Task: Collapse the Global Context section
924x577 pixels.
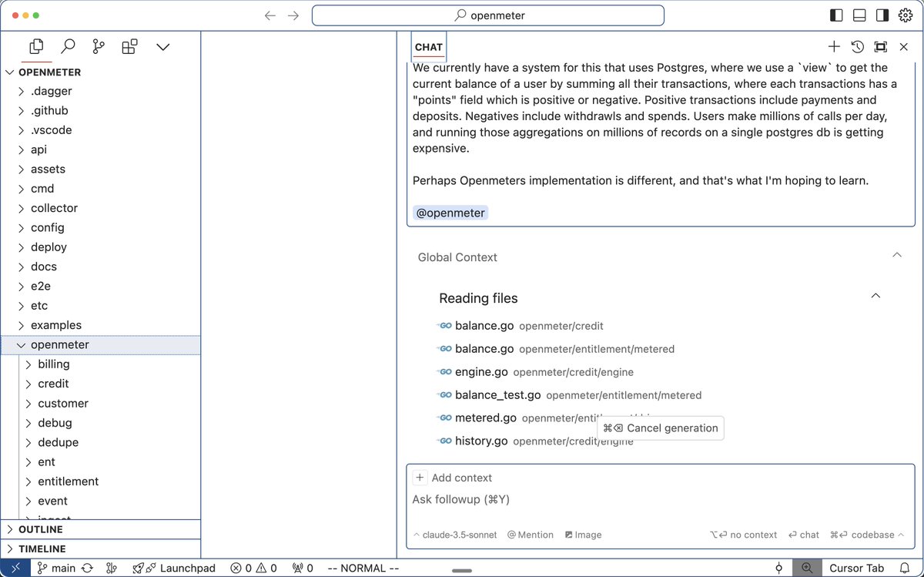Action: 896,255
